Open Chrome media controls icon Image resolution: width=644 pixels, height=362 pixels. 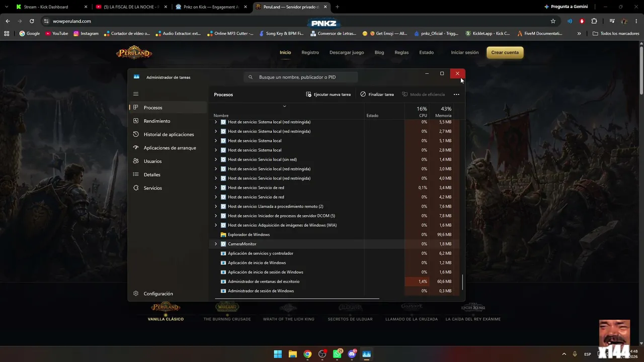(x=612, y=21)
